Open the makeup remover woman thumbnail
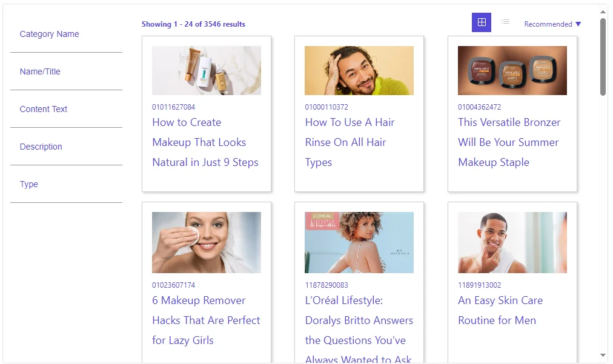The image size is (613, 364). coord(207,242)
